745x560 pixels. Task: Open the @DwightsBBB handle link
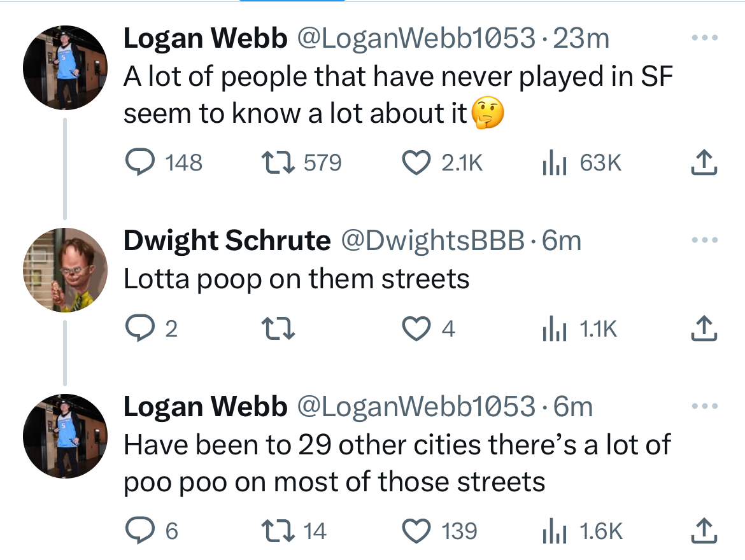[x=434, y=241]
